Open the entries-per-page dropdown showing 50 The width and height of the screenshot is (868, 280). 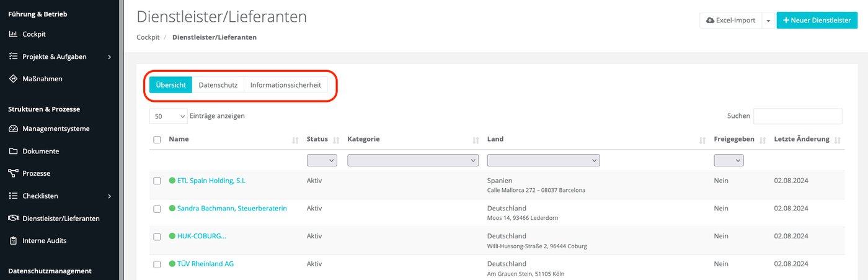pos(169,116)
